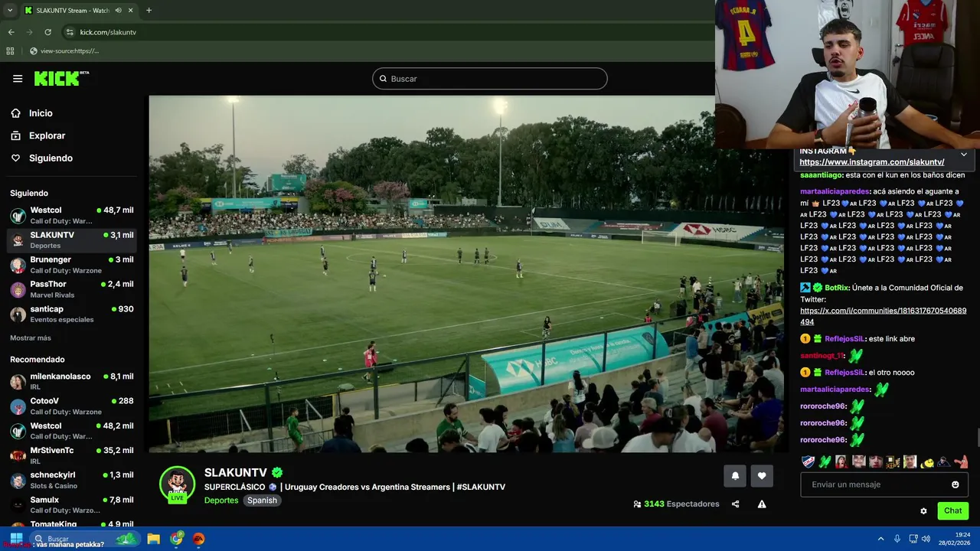The width and height of the screenshot is (980, 551).
Task: Open CotooV recommended channel
Action: 72,406
